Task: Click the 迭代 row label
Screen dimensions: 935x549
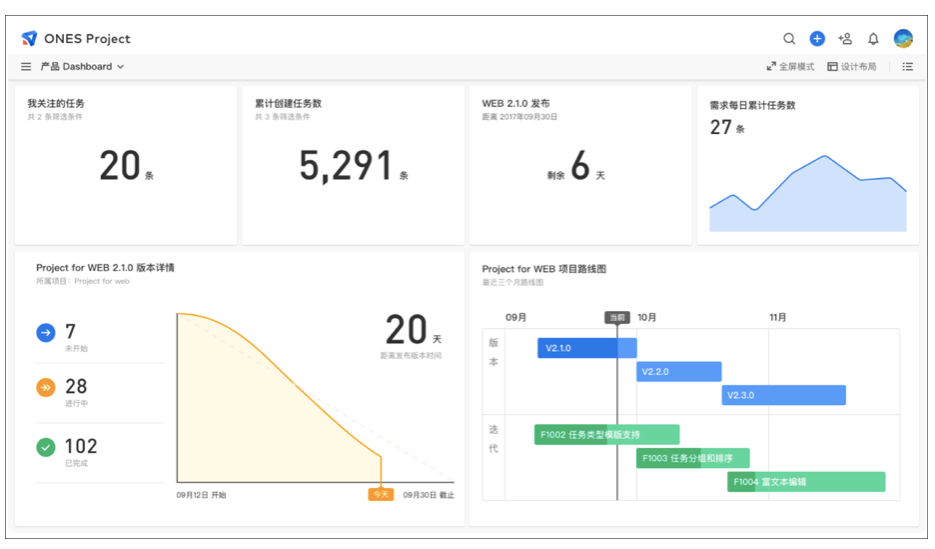Action: [494, 439]
